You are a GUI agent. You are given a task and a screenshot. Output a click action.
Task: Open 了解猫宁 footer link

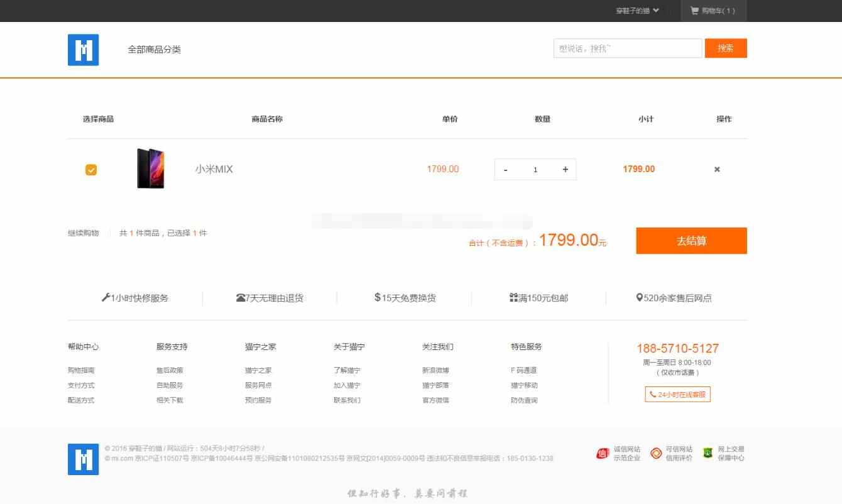(347, 370)
